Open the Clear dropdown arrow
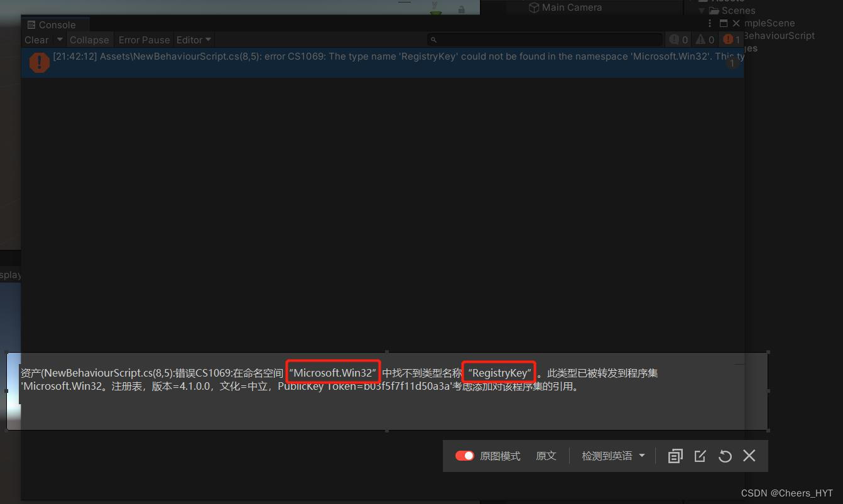Screen dimensions: 843x504 click(60, 39)
